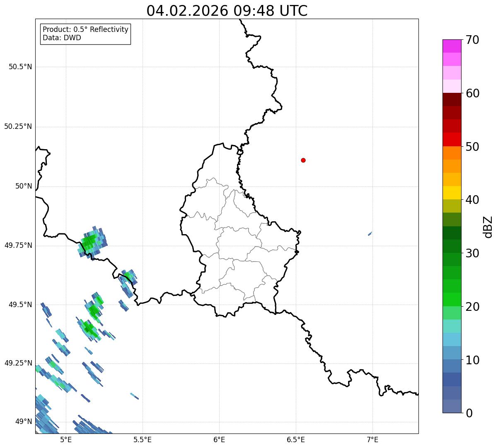
Task: Click the colorbar tick label 30
Action: [472, 253]
